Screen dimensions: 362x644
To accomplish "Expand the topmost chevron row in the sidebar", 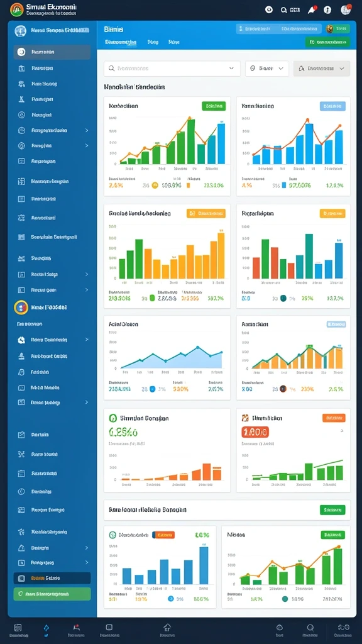I will pyautogui.click(x=87, y=130).
